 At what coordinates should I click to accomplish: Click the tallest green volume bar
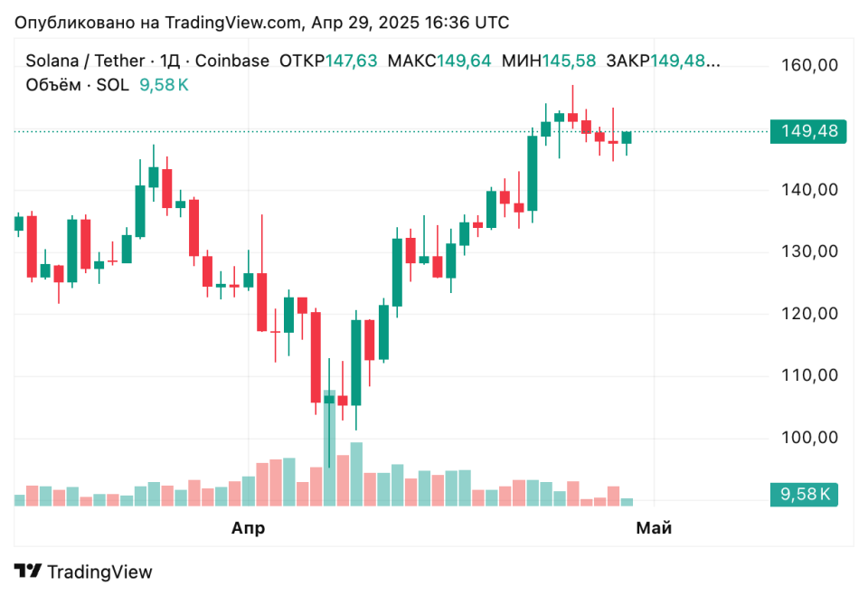point(329,448)
